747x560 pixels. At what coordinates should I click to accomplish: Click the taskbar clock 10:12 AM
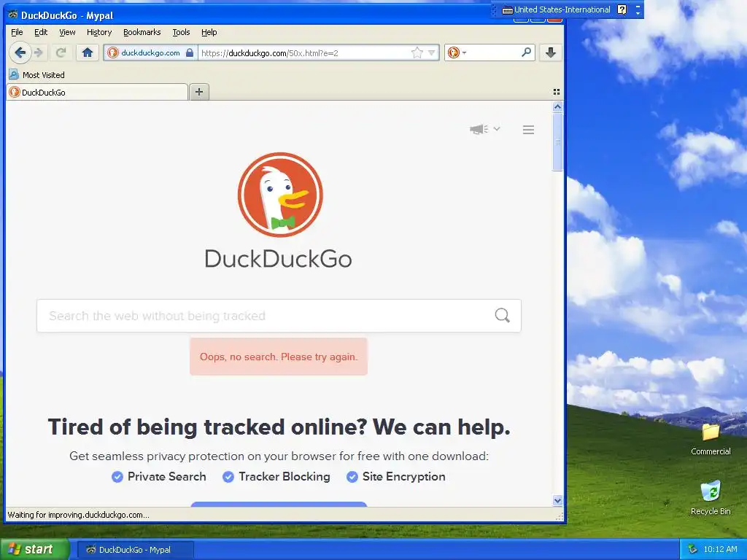pyautogui.click(x=720, y=550)
